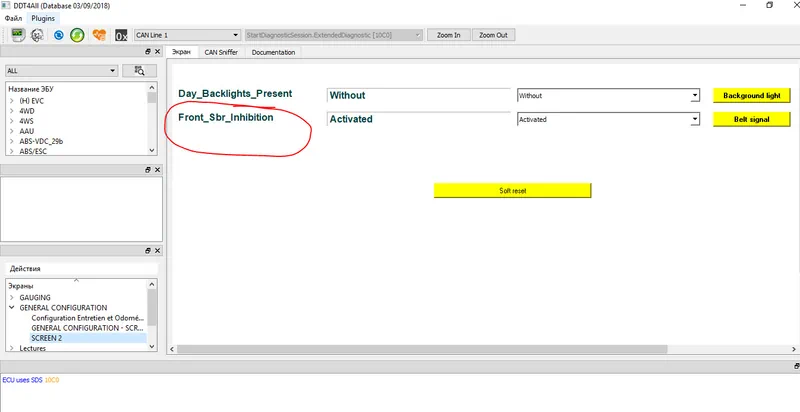Switch to the Экран tab

tap(182, 52)
